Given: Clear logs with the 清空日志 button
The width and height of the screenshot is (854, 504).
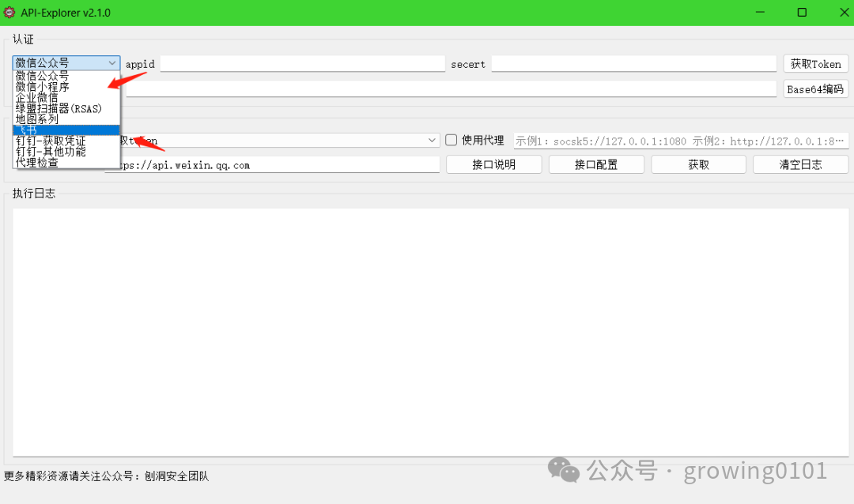Looking at the screenshot, I should [x=800, y=164].
